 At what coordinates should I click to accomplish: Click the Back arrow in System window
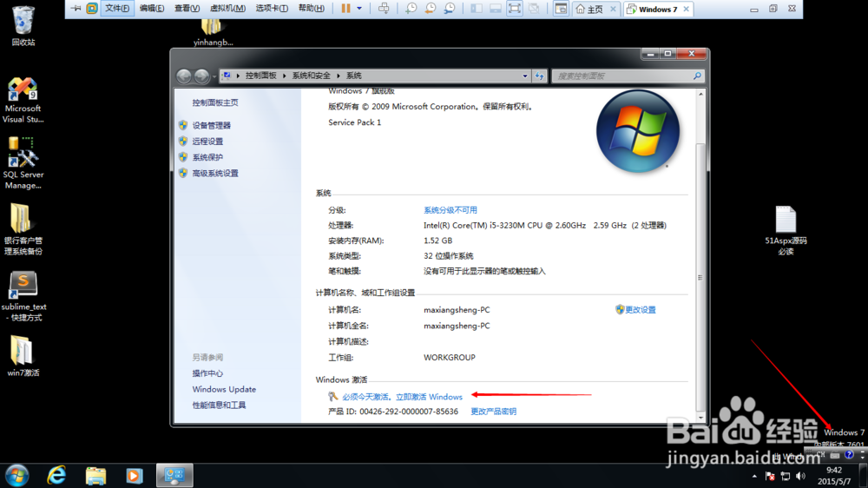coord(184,76)
